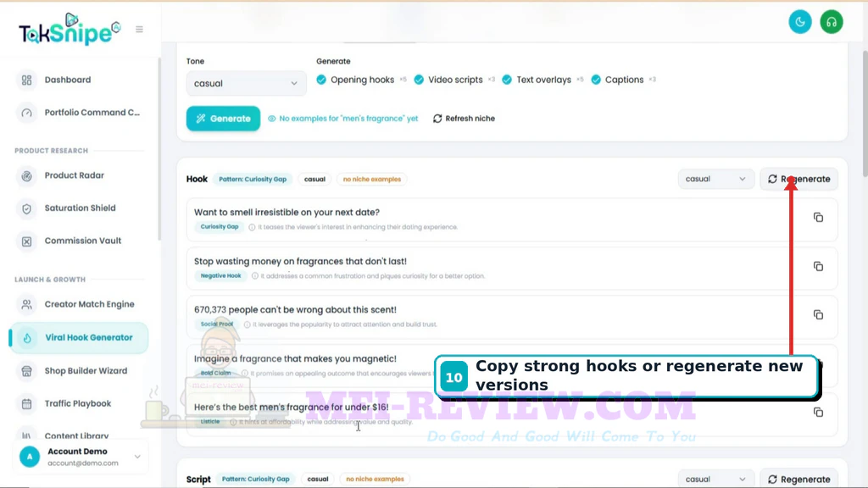
Task: Go to Saturation Shield
Action: 81,208
